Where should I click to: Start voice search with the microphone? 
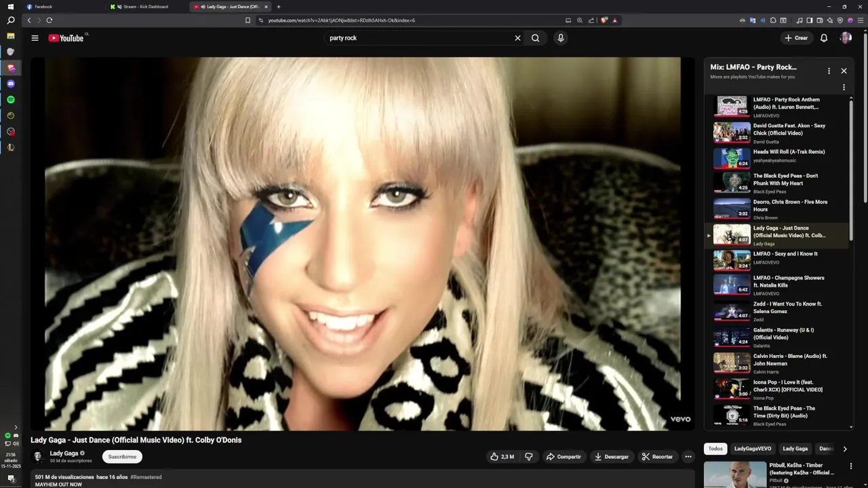(560, 38)
